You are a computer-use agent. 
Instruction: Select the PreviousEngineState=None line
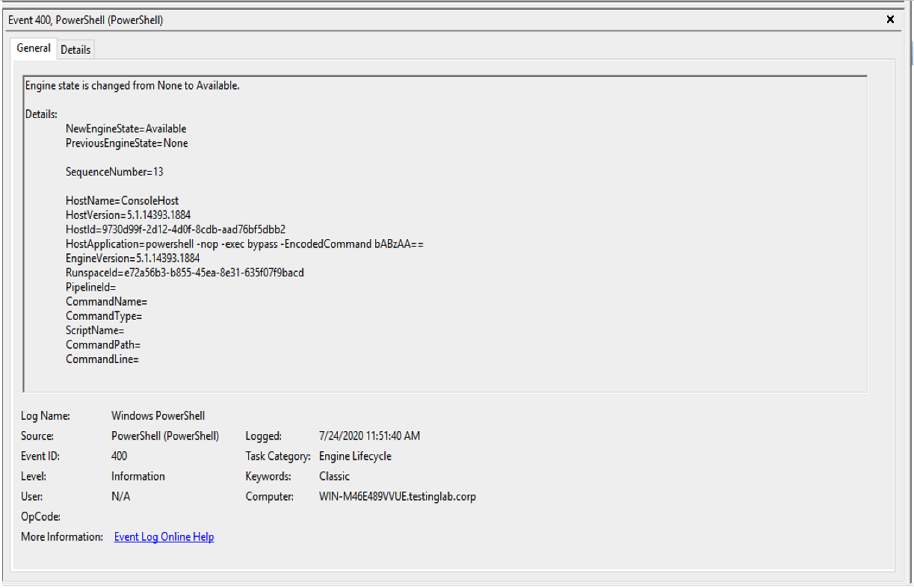coord(127,143)
